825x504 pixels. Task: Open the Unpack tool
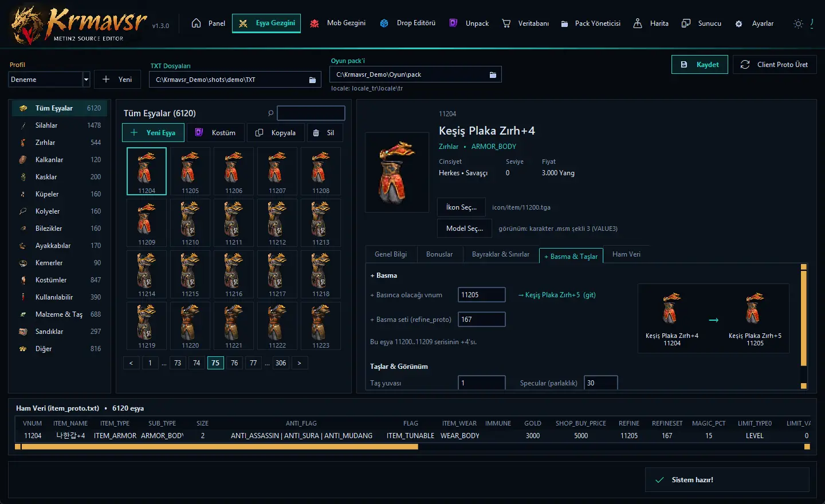pyautogui.click(x=469, y=23)
